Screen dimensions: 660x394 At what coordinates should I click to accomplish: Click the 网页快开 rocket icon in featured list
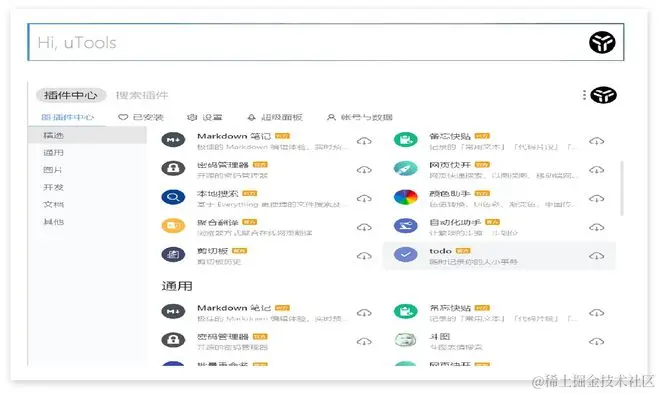[x=406, y=168]
